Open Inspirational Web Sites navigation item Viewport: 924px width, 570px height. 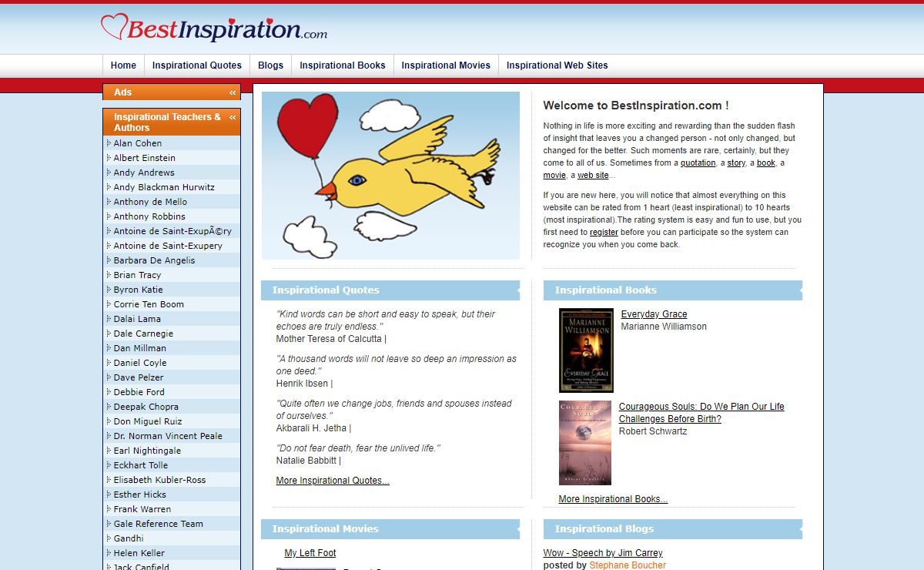557,65
